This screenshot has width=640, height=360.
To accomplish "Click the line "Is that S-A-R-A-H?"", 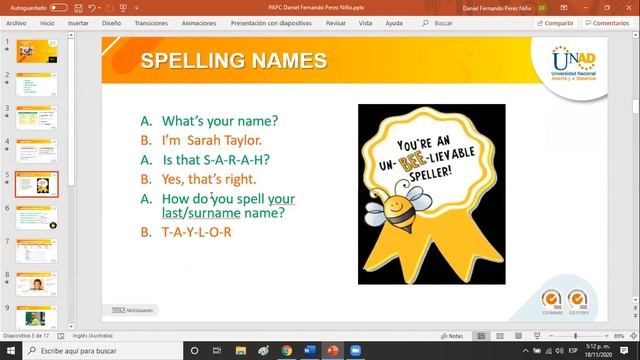I will (216, 160).
